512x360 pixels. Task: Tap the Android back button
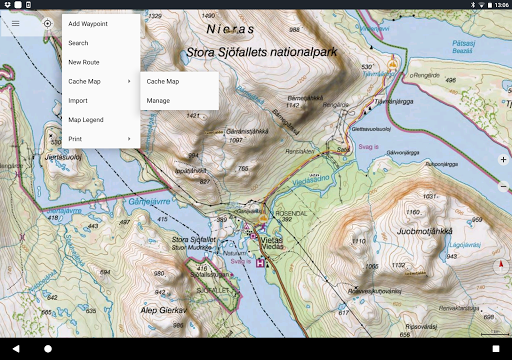(16, 349)
